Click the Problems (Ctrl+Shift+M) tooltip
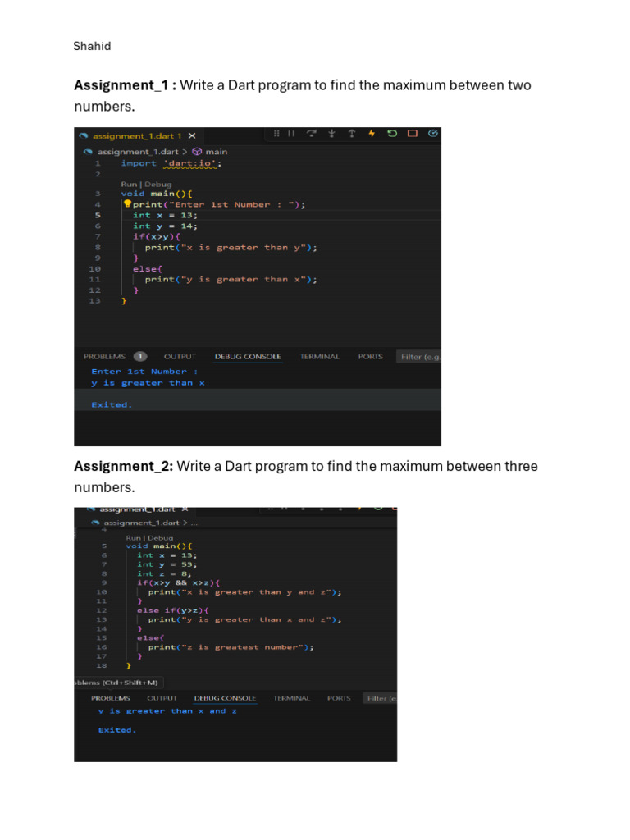 [x=118, y=682]
